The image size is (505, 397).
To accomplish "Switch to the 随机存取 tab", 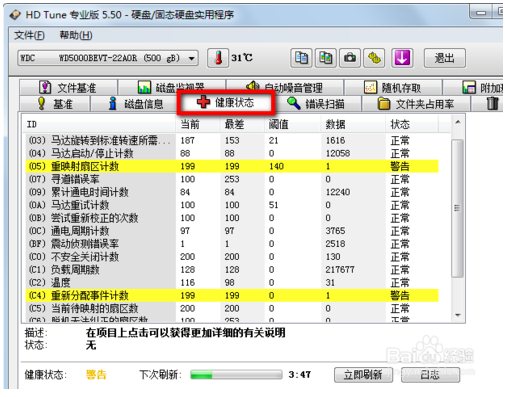I will point(393,88).
